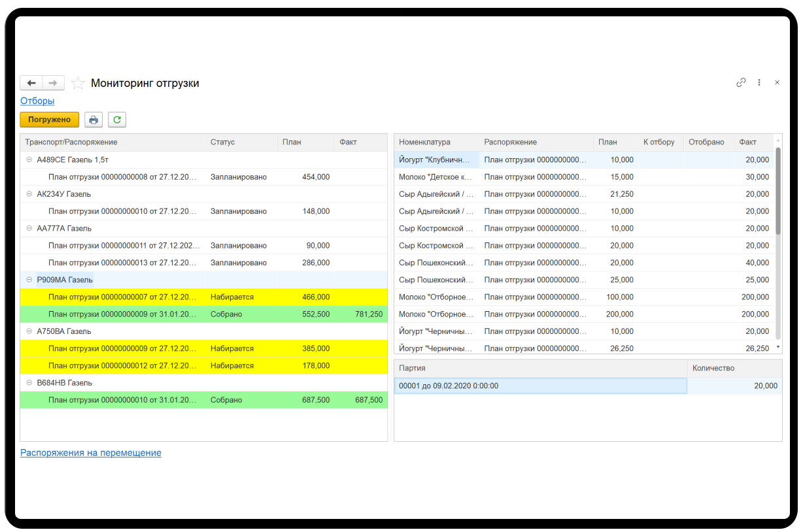The width and height of the screenshot is (803, 532).
Task: Click the nomenclature table vertical scrollbar thumb
Action: click(777, 190)
